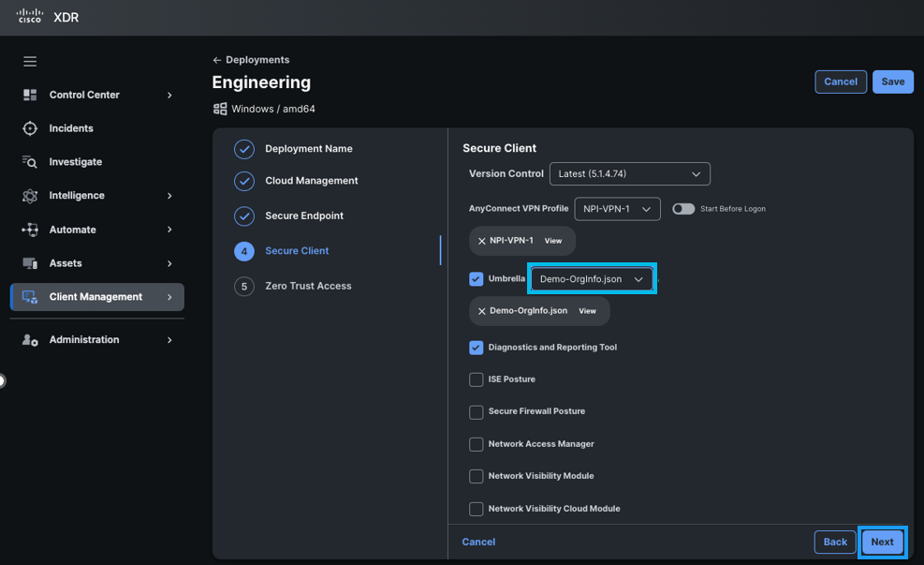Click the step 4 number badge

tap(244, 251)
